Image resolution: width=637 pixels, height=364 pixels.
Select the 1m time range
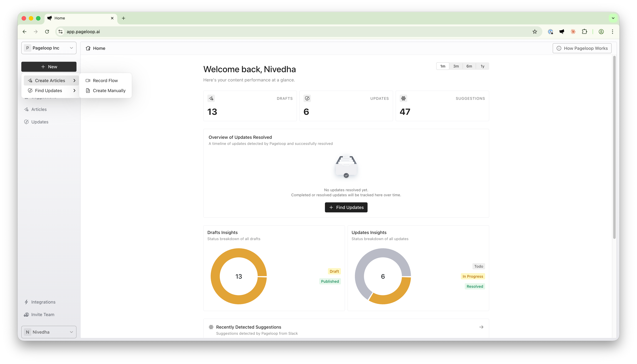(443, 66)
